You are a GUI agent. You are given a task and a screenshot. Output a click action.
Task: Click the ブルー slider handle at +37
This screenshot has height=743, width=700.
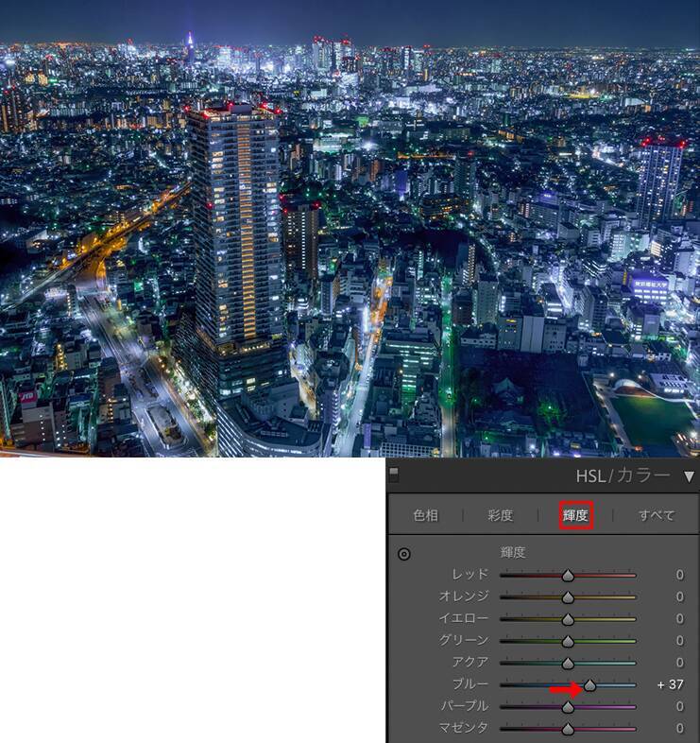click(590, 685)
